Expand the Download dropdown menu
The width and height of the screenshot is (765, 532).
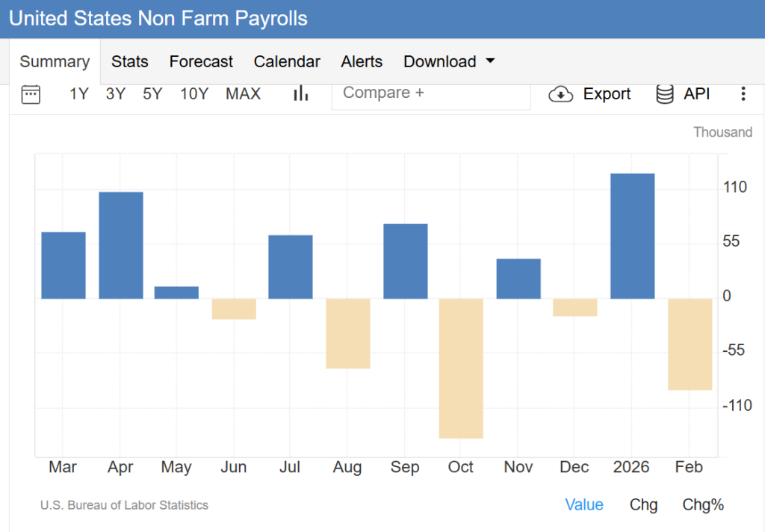(x=449, y=62)
